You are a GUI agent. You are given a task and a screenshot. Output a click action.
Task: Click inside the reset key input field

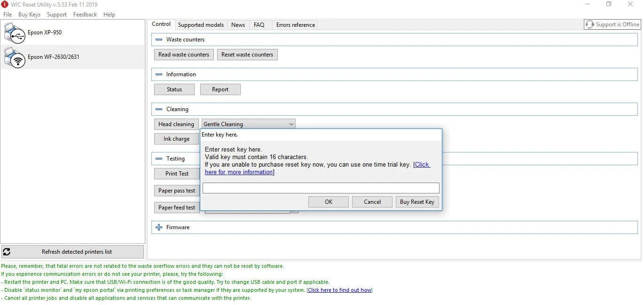point(321,188)
